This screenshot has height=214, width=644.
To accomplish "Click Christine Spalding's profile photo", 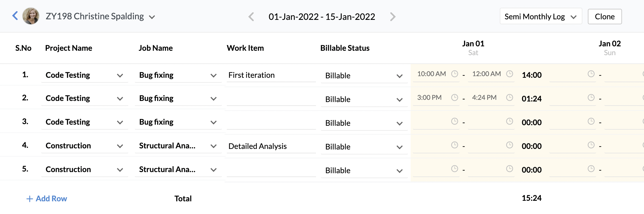I will (x=31, y=16).
